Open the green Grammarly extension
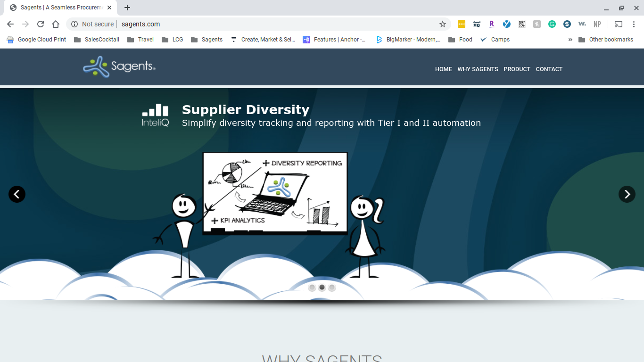 (552, 24)
